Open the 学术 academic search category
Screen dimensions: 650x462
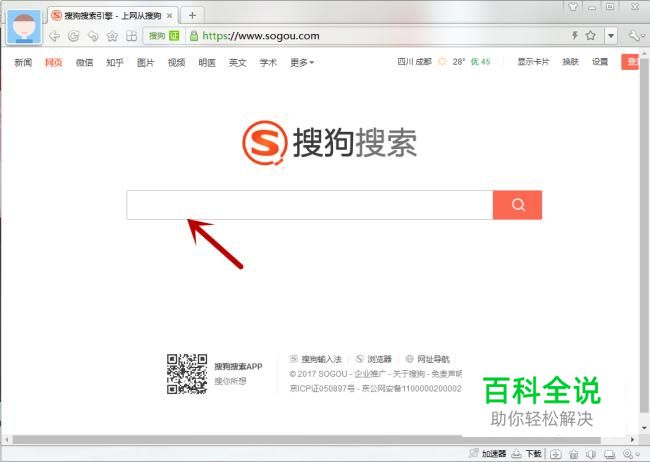(268, 63)
